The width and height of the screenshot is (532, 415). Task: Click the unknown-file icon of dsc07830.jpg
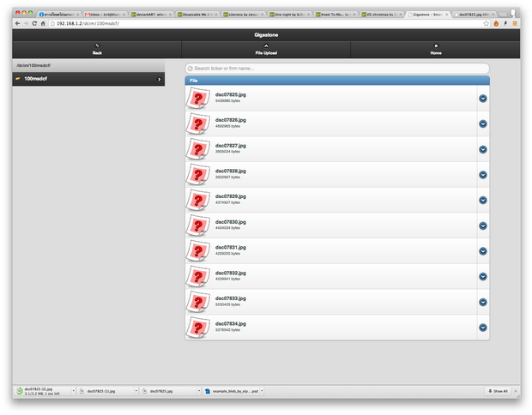click(x=198, y=226)
